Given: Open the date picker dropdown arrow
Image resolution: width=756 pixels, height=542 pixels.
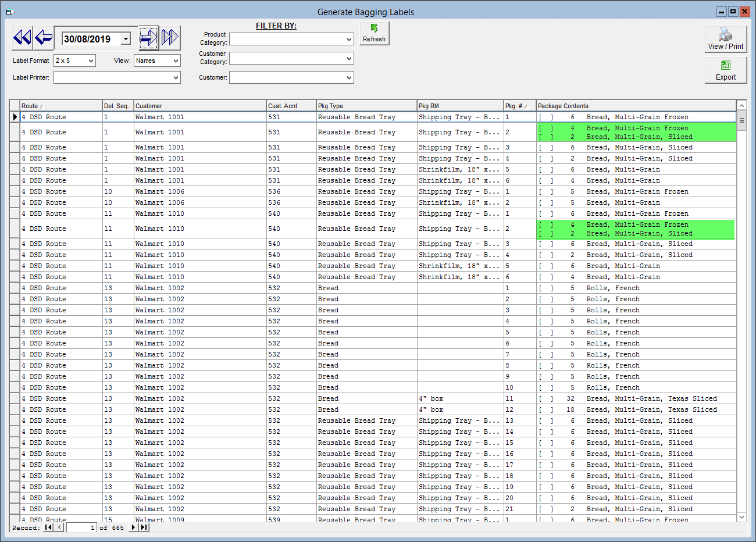Looking at the screenshot, I should (126, 39).
